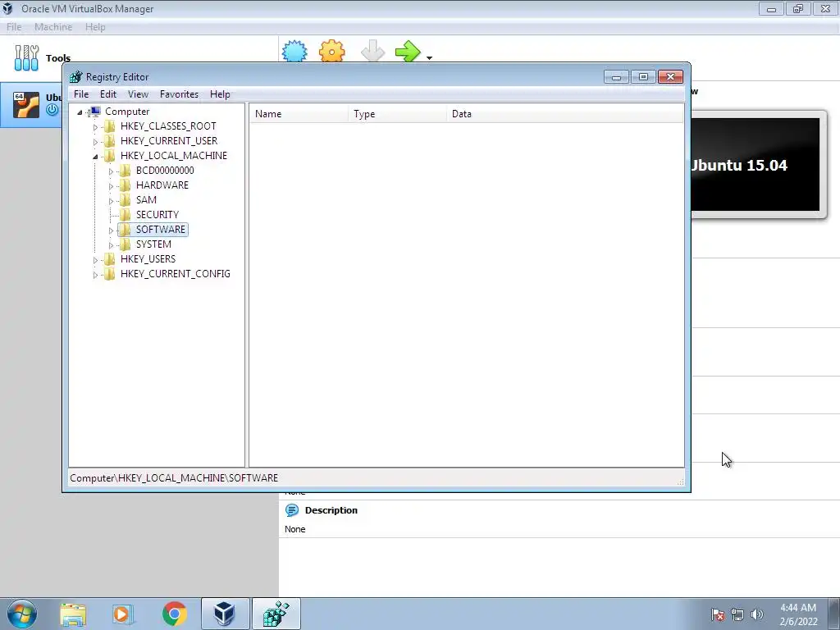Click the Type column header
The image size is (840, 630).
[x=397, y=113]
